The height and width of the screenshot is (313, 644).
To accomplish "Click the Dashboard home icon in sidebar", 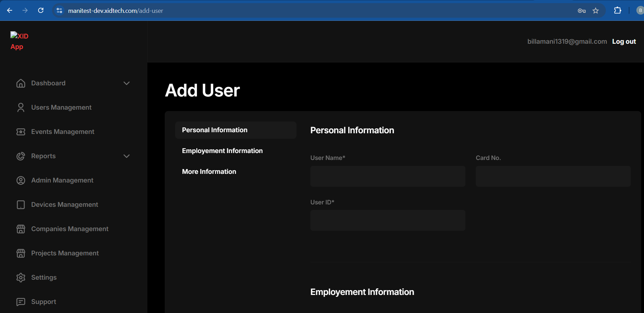I will click(x=21, y=83).
